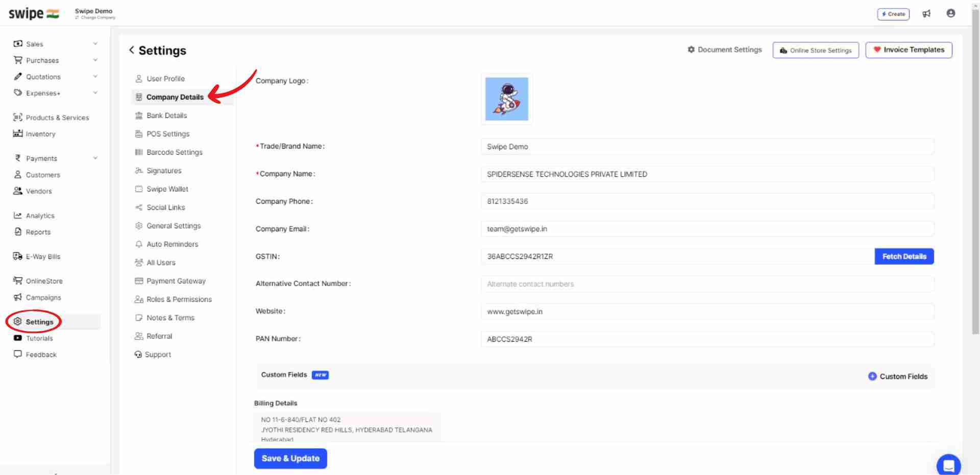Click Change Company under Swipe Demo
Screen dimensions: 980x475
coord(95,17)
